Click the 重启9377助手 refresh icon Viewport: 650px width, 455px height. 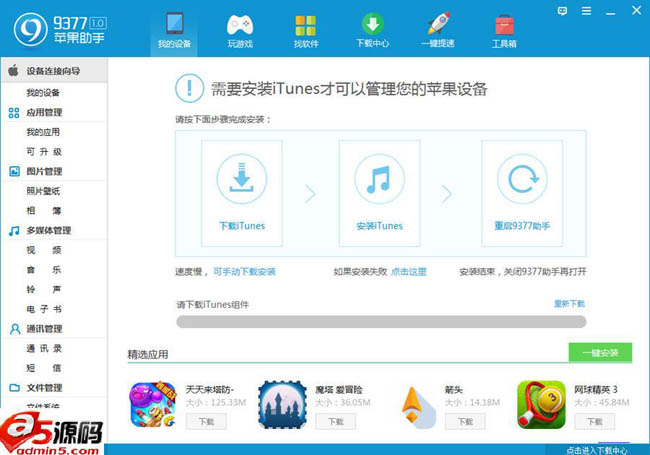pyautogui.click(x=522, y=179)
